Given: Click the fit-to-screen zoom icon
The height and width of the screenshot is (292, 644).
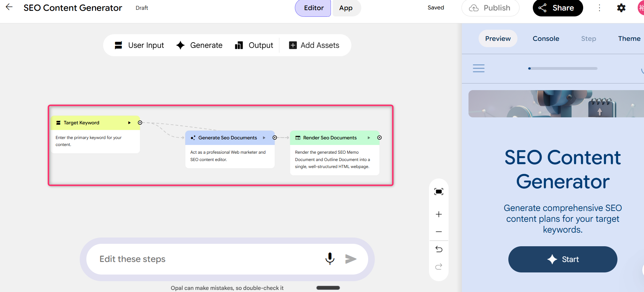Looking at the screenshot, I should click(x=438, y=191).
